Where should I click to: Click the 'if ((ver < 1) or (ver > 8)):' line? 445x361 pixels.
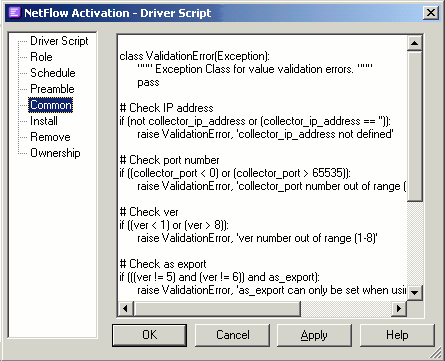(x=174, y=225)
